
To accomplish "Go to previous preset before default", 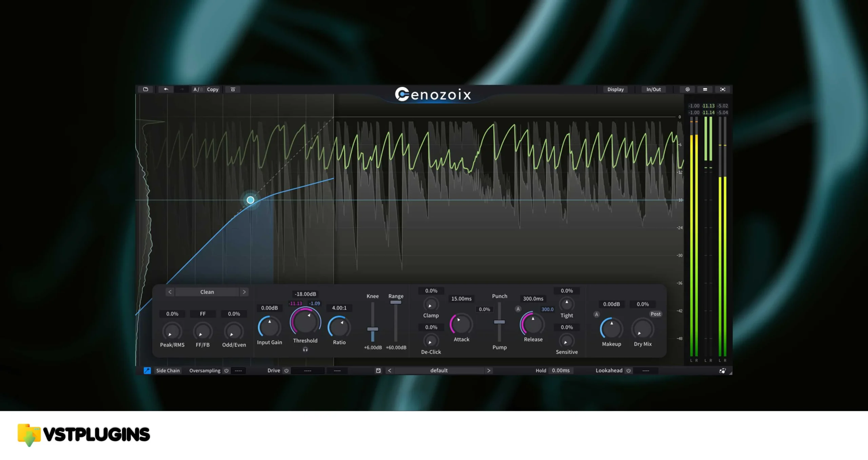I will pyautogui.click(x=390, y=371).
